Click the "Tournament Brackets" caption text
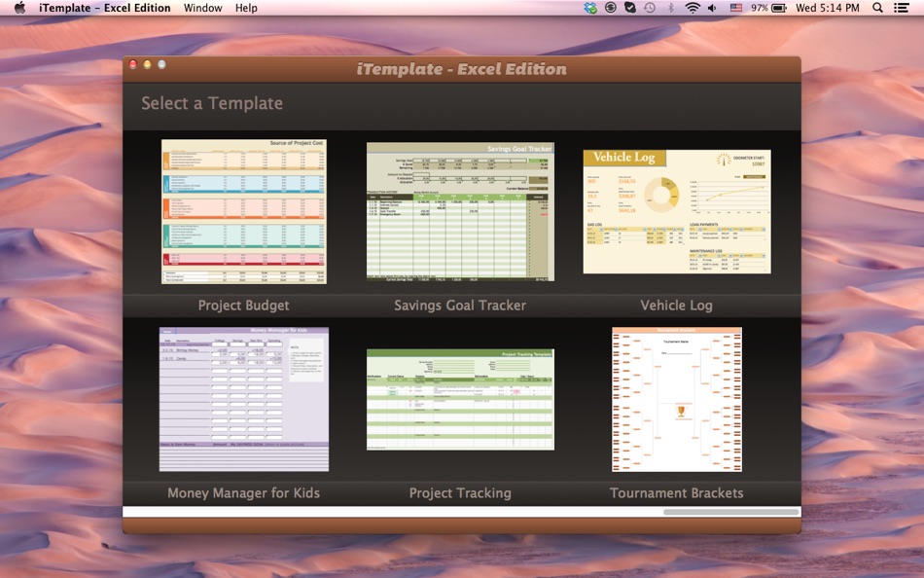The width and height of the screenshot is (924, 578). tap(677, 493)
